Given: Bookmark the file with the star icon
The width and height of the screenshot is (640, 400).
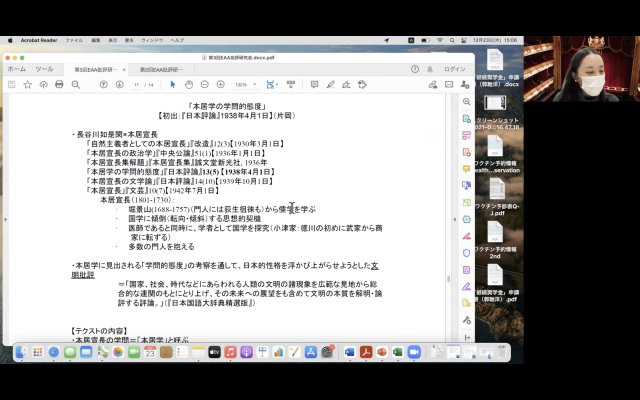Looking at the screenshot, I should coord(27,84).
